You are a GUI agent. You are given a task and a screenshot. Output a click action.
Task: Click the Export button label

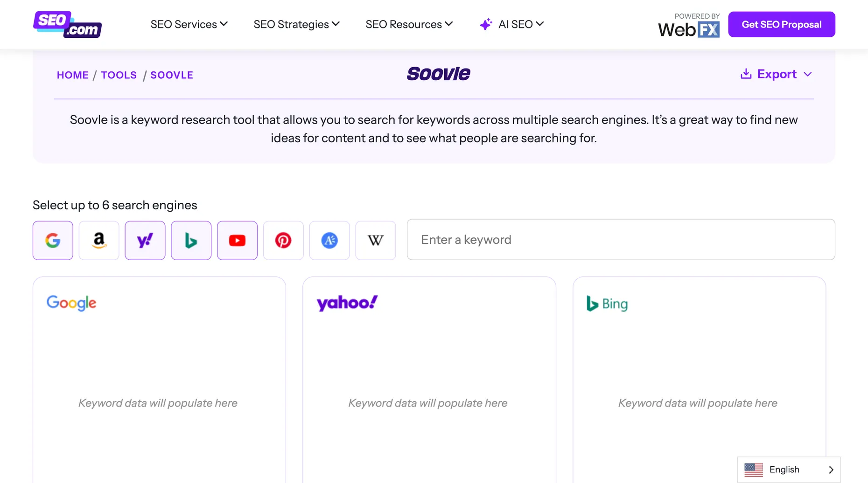click(777, 74)
